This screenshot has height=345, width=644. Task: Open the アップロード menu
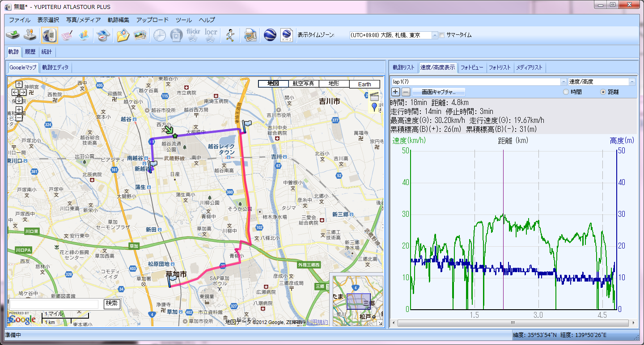[153, 20]
